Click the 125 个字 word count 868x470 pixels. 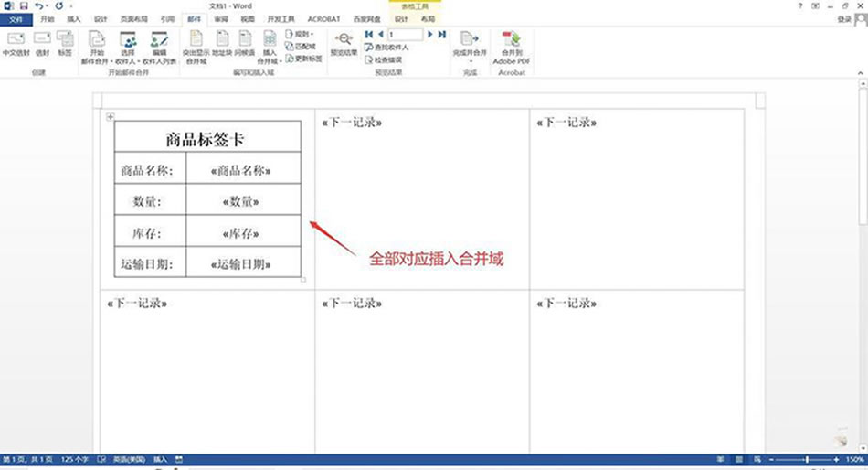coord(75,459)
